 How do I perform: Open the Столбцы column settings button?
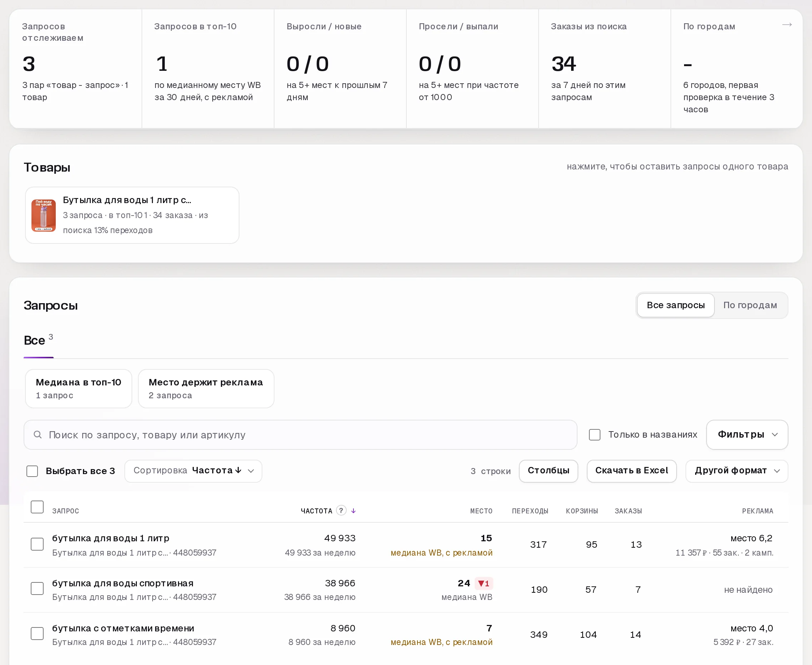(x=548, y=471)
